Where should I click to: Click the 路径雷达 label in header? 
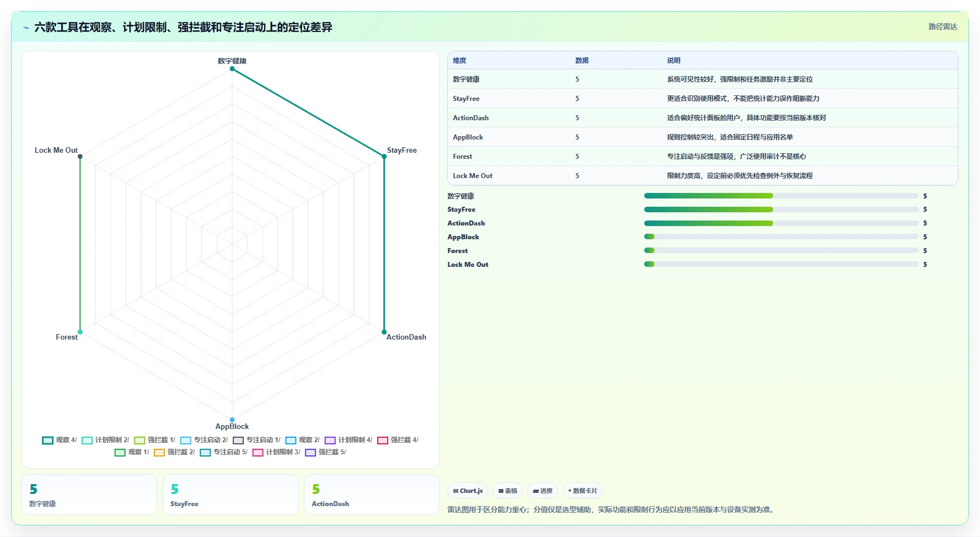tap(942, 26)
